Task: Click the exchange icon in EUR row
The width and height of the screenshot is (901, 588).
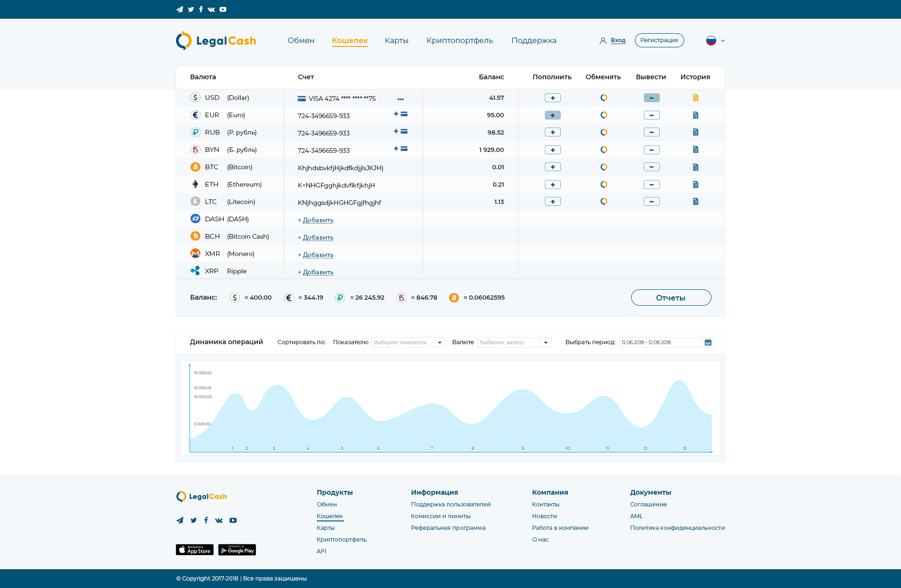Action: pyautogui.click(x=603, y=115)
